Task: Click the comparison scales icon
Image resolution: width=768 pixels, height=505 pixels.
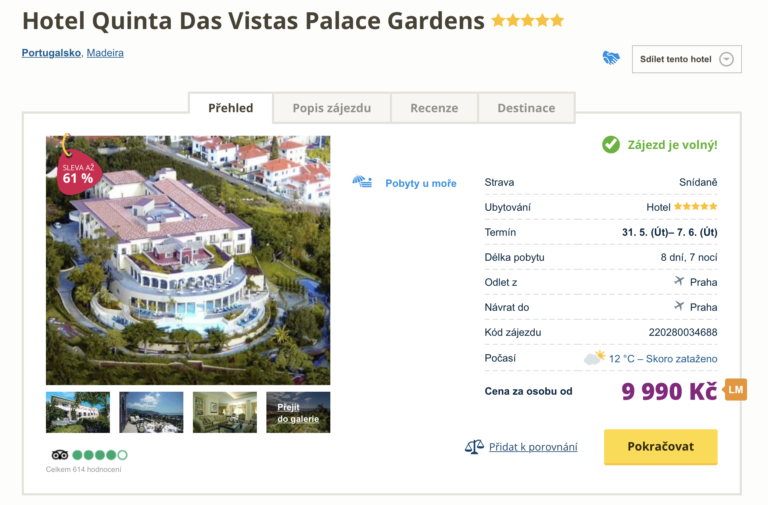Action: [x=474, y=447]
